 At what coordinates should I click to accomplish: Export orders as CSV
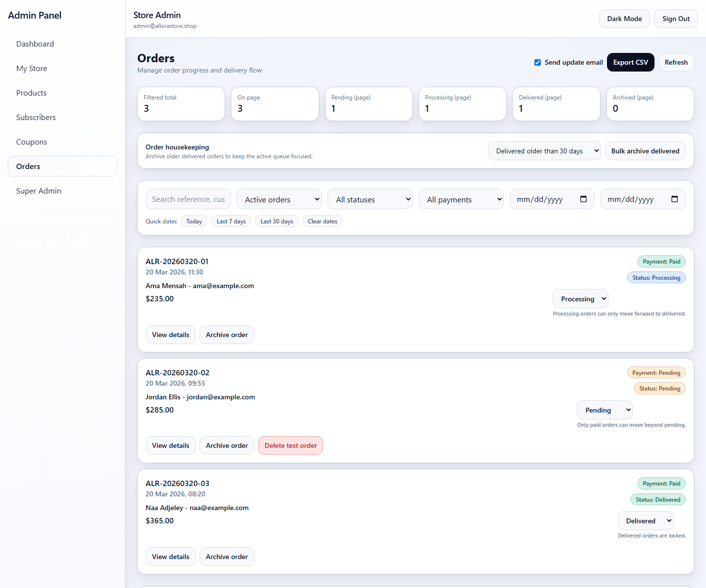[x=630, y=62]
